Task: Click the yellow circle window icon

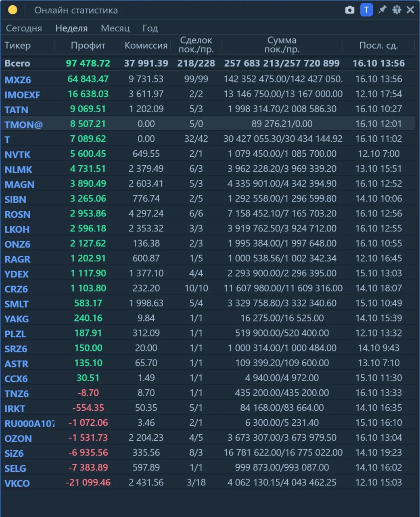Action: coord(13,10)
